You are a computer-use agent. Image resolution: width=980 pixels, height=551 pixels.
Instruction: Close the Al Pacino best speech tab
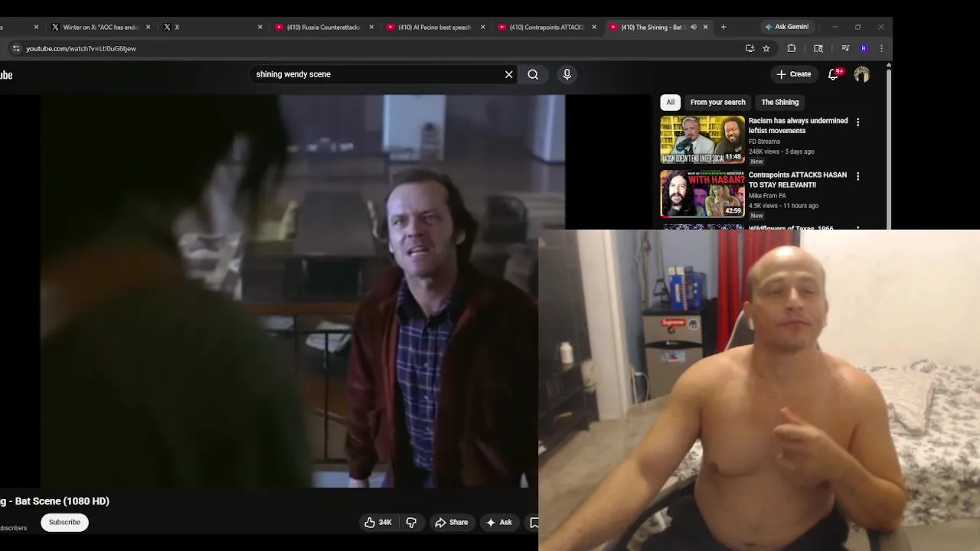tap(482, 27)
